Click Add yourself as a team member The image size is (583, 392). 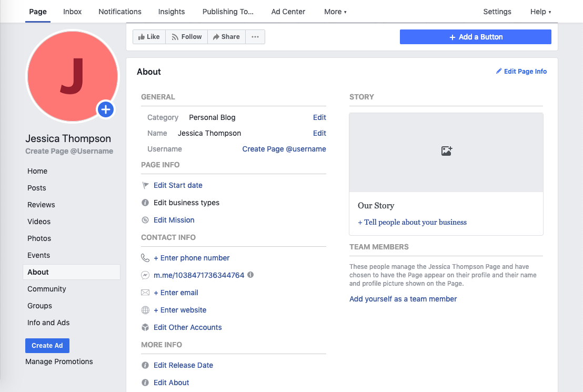click(x=403, y=299)
